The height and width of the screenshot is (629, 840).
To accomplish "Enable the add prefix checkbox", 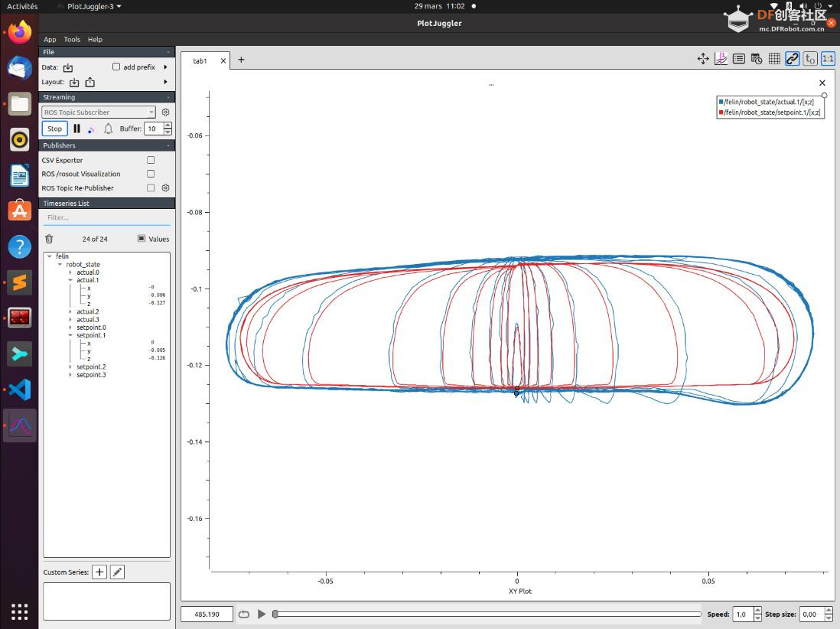I will tap(116, 67).
